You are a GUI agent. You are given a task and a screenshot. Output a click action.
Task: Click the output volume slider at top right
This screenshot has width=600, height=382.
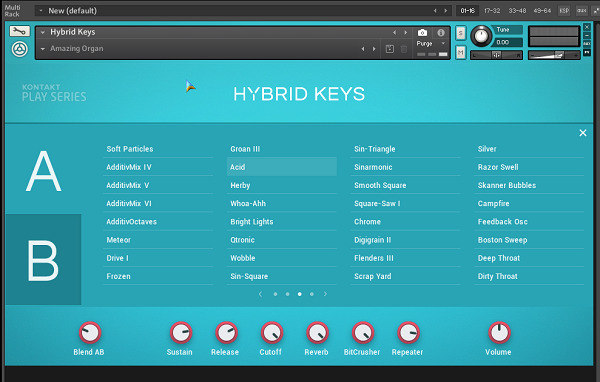tap(554, 56)
